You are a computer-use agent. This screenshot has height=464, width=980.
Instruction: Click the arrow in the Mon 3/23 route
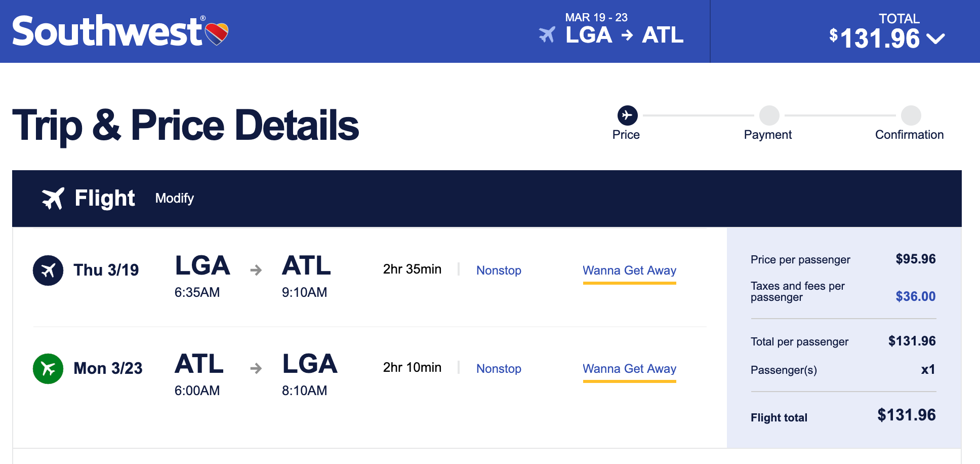pos(256,368)
